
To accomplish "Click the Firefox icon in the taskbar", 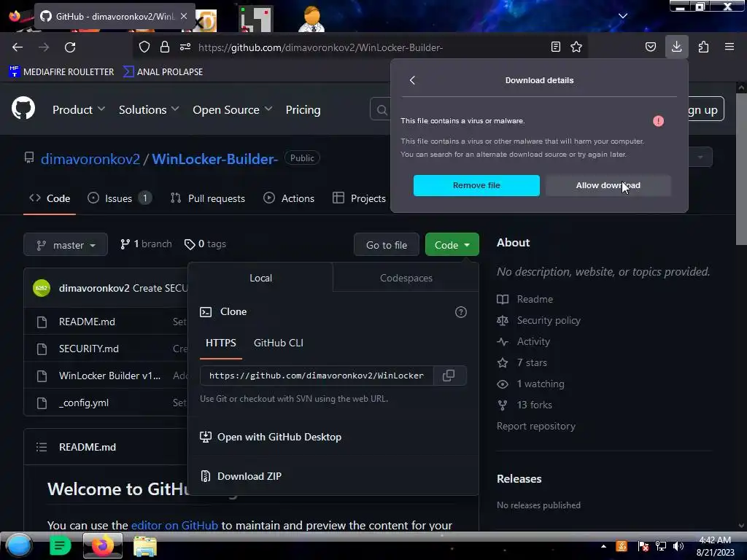I will 103,545.
